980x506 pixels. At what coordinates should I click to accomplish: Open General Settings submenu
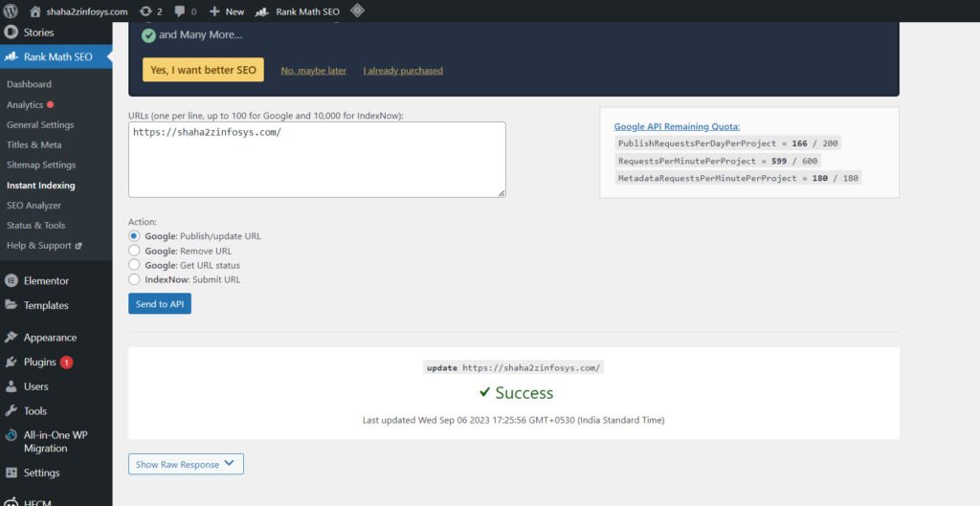tap(40, 125)
